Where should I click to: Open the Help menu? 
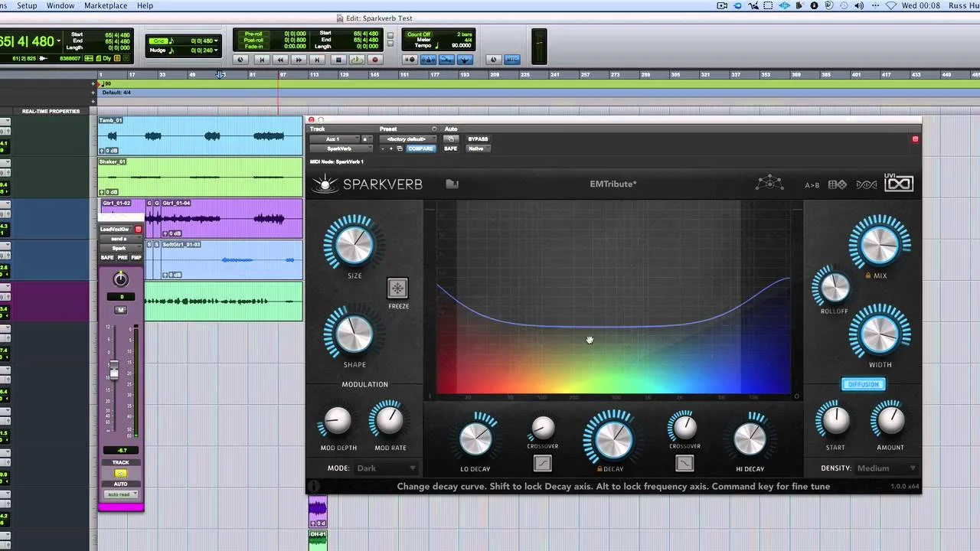click(145, 5)
